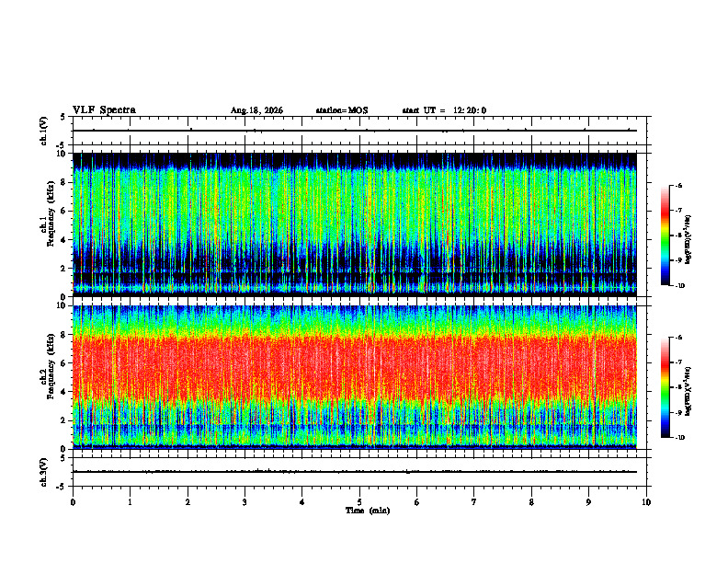Click the ch.1 spectrogram color bar
The height and width of the screenshot is (563, 728).
pyautogui.click(x=665, y=236)
